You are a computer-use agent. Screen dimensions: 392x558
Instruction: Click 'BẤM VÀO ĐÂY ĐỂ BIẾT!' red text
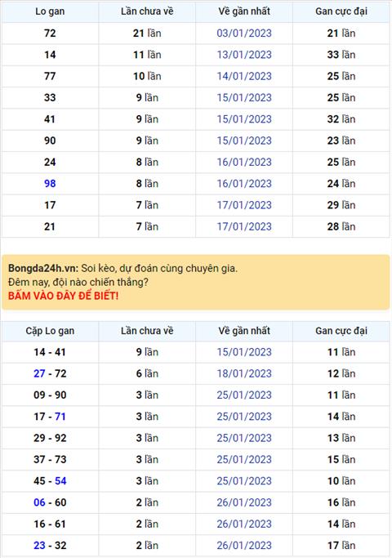[63, 296]
